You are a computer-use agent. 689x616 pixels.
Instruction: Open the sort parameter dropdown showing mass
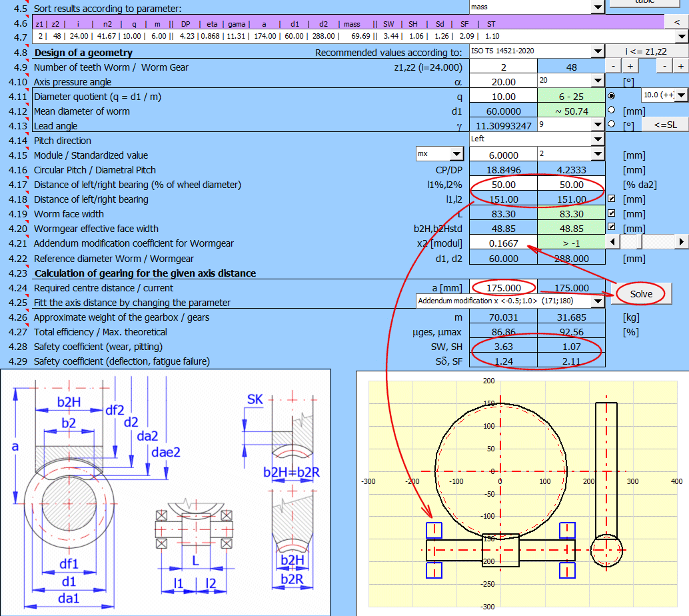pos(598,7)
